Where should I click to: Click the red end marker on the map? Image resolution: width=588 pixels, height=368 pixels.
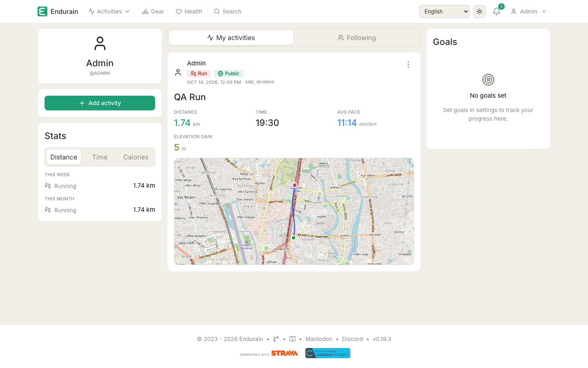tap(294, 185)
